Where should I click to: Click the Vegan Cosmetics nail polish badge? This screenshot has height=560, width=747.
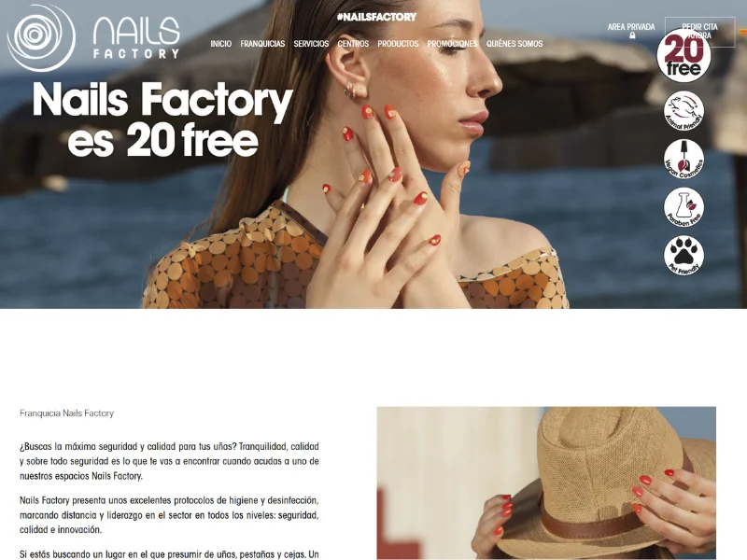pyautogui.click(x=684, y=159)
